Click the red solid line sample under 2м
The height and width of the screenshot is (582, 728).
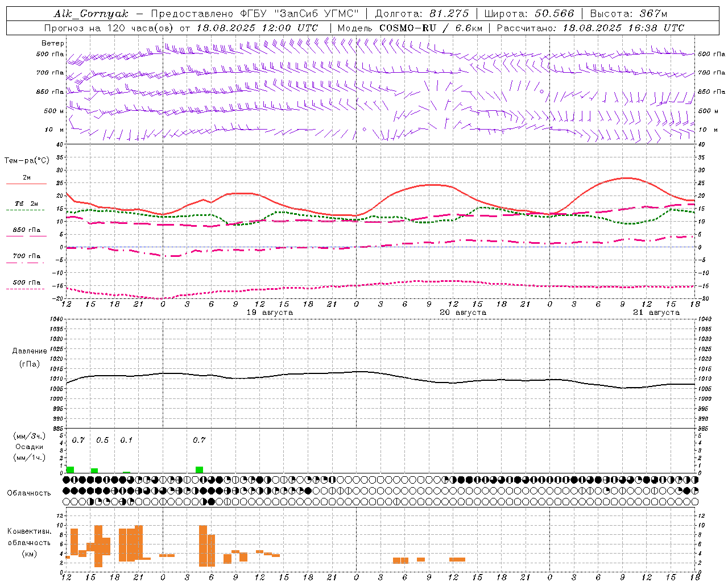(x=26, y=184)
